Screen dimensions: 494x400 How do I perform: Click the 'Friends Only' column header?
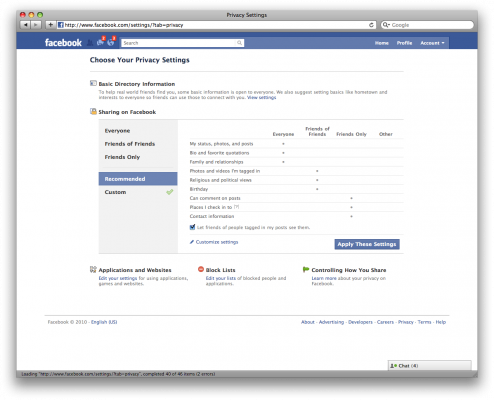351,134
